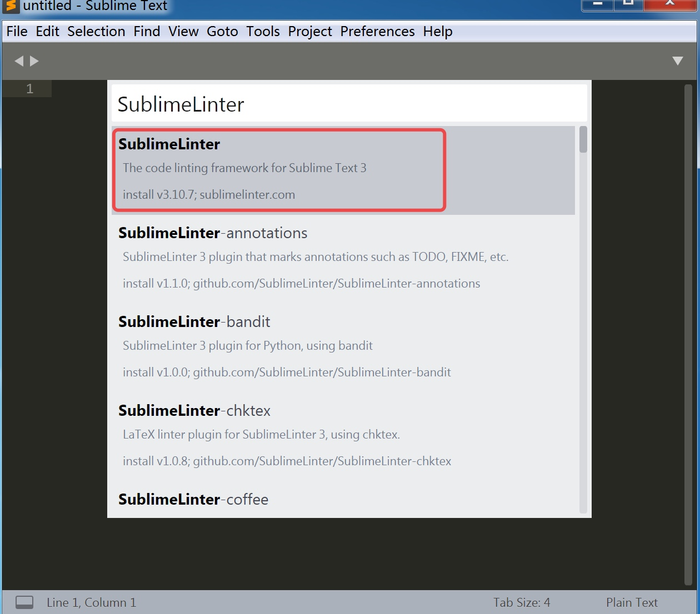The image size is (700, 614).
Task: Click 'install v3.10.7; sublimelinter.com' line
Action: pos(209,195)
